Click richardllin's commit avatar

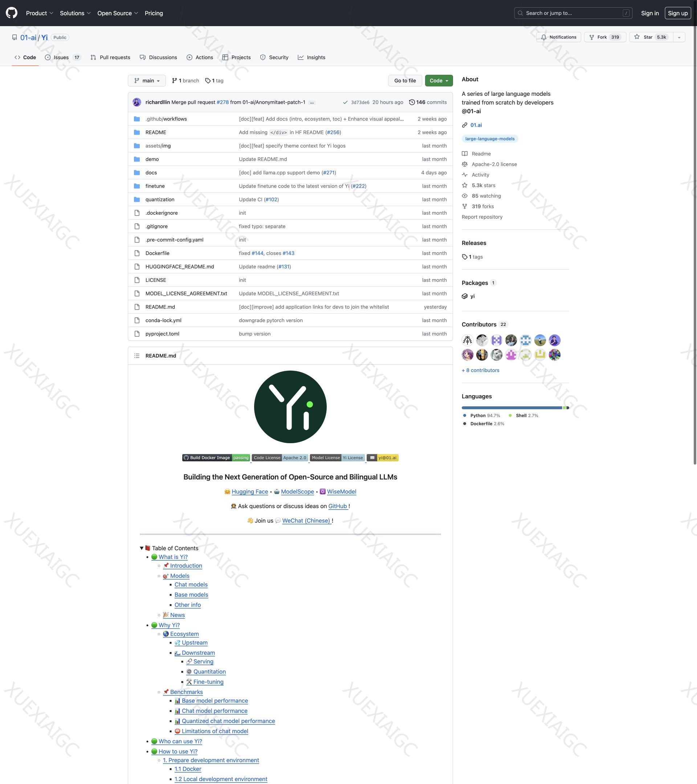tap(137, 102)
